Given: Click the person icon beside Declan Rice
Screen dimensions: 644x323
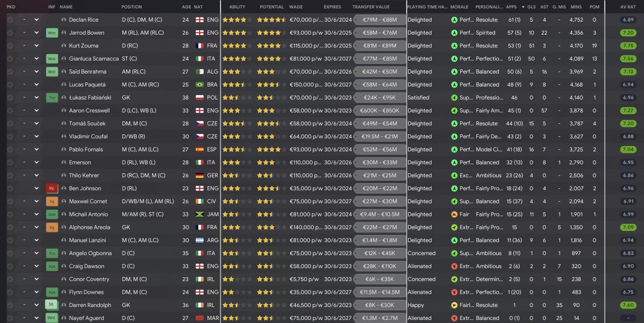Looking at the screenshot, I should pyautogui.click(x=63, y=20).
